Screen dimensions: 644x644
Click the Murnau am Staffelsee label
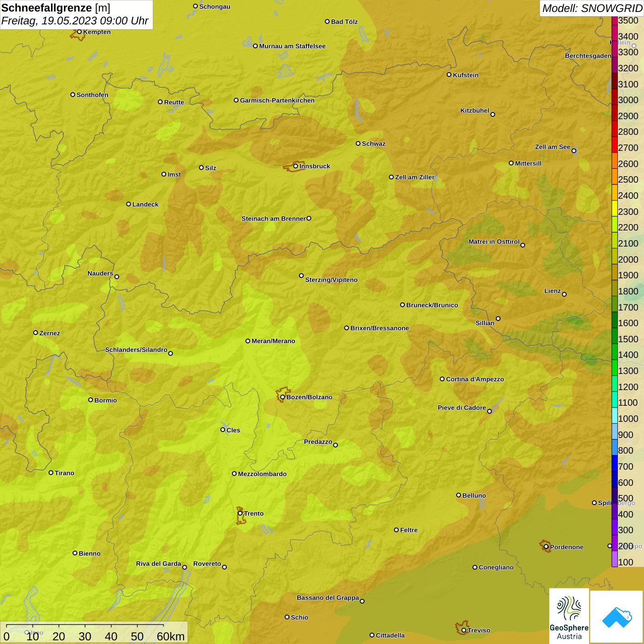pyautogui.click(x=292, y=46)
